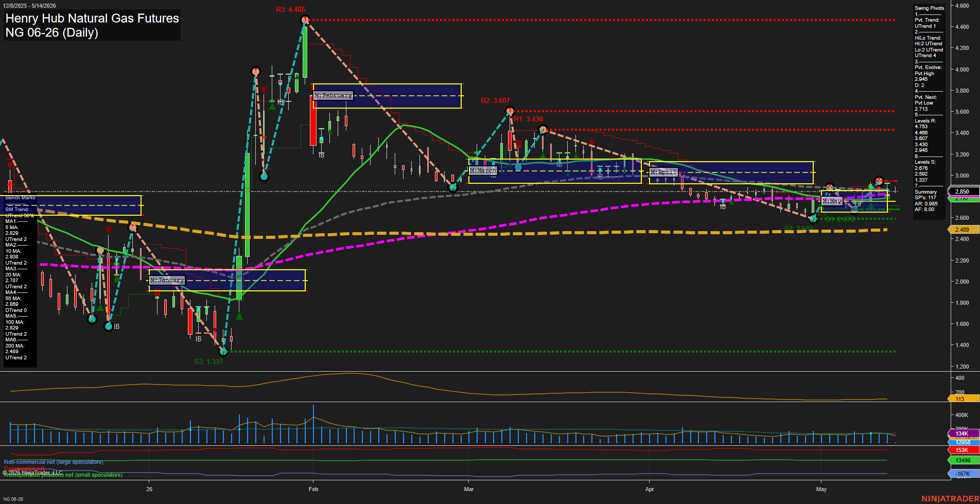
Task: Click the Feb label on time axis
Action: tap(313, 489)
